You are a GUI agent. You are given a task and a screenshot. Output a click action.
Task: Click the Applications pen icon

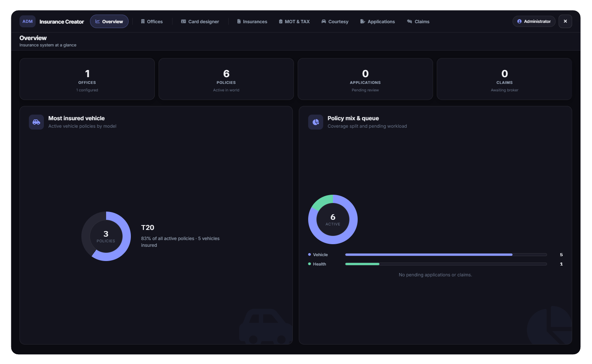coord(363,21)
